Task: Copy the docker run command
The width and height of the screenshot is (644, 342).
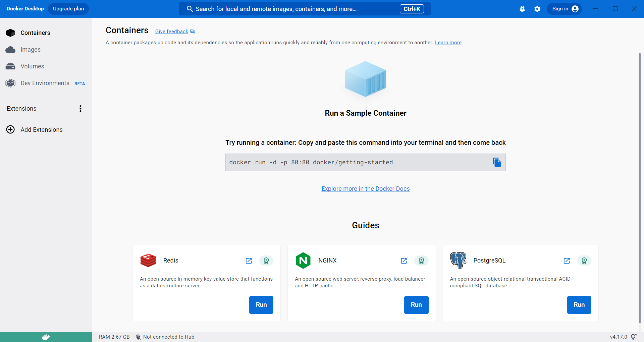Action: [x=497, y=162]
